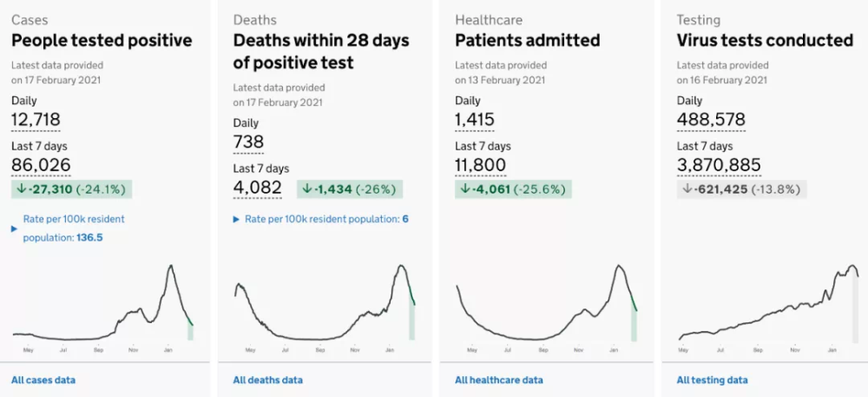
Task: Click deaths daily figure 738
Action: 248,142
